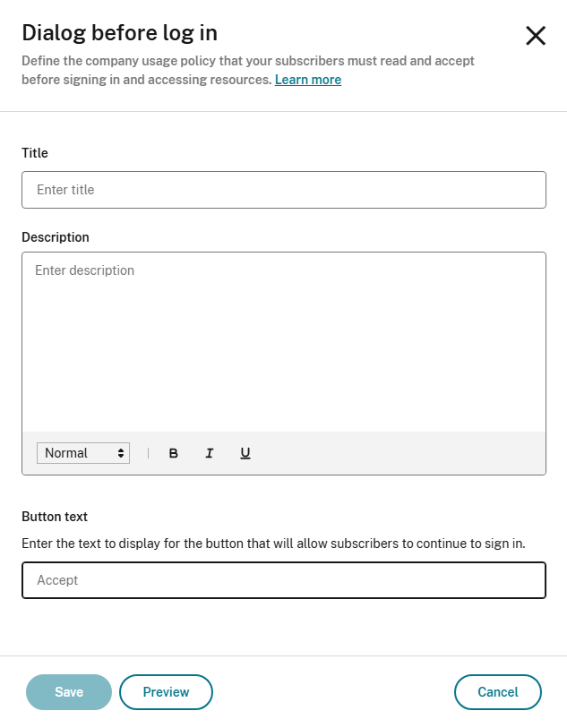Toggle bold formatting in description editor
This screenshot has height=728, width=567.
(x=174, y=453)
